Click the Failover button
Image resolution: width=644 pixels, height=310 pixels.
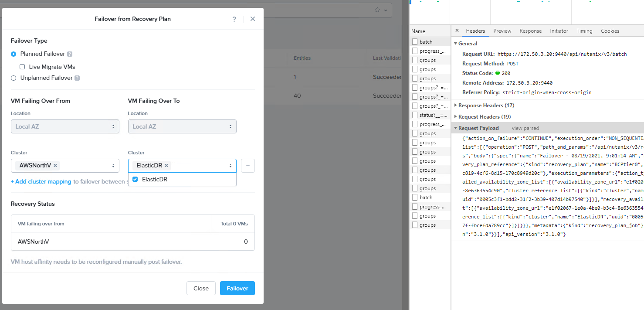(x=237, y=288)
